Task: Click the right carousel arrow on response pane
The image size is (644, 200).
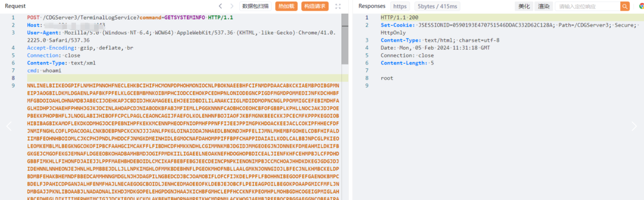Action: (634, 126)
